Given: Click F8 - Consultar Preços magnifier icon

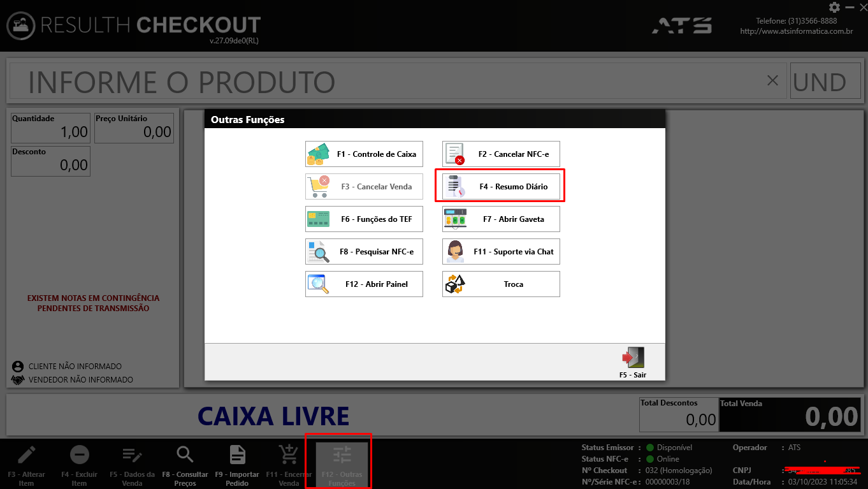Looking at the screenshot, I should pos(185,455).
